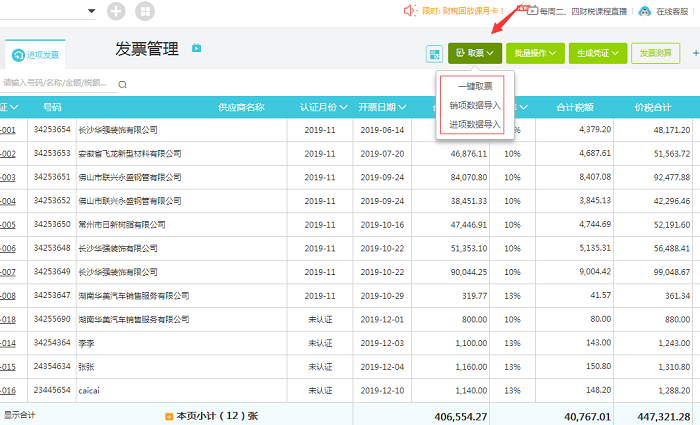Select invoice number 34253647

pos(52,295)
